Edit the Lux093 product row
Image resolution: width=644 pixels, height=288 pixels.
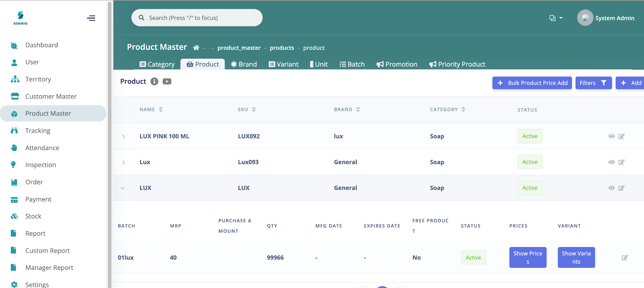tap(621, 162)
